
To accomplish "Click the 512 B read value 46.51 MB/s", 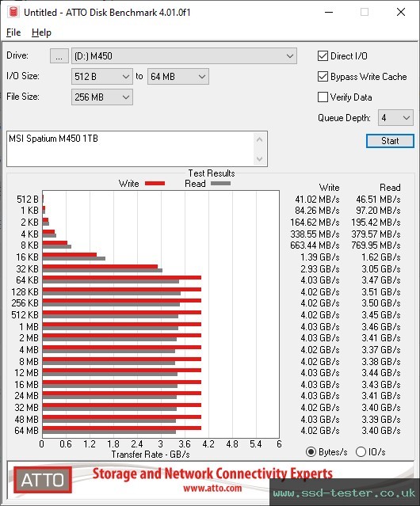I will coord(378,200).
